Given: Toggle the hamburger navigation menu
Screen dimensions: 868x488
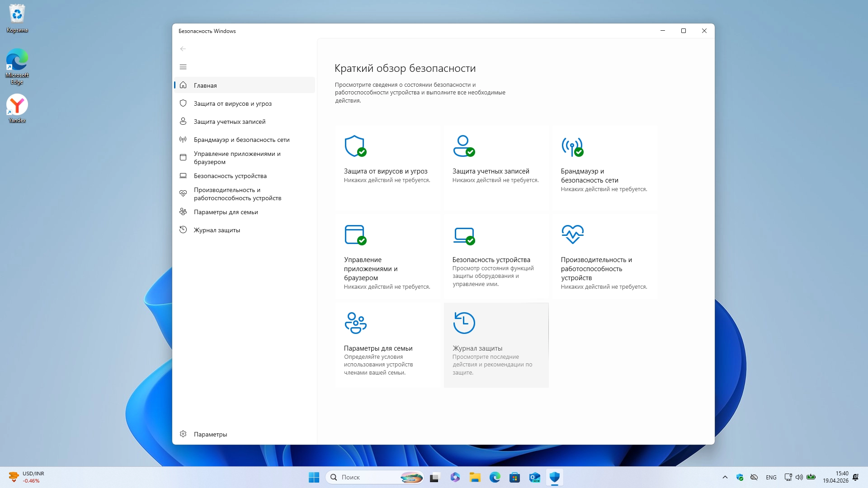Looking at the screenshot, I should (183, 67).
